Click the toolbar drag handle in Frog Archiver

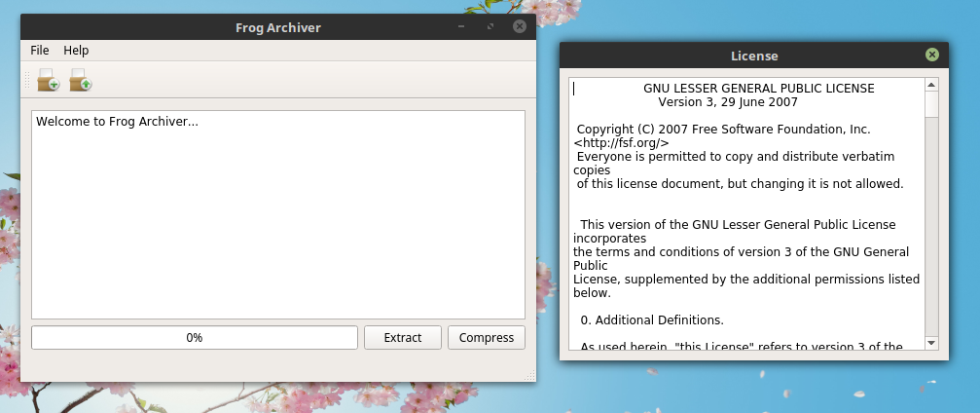tap(27, 80)
